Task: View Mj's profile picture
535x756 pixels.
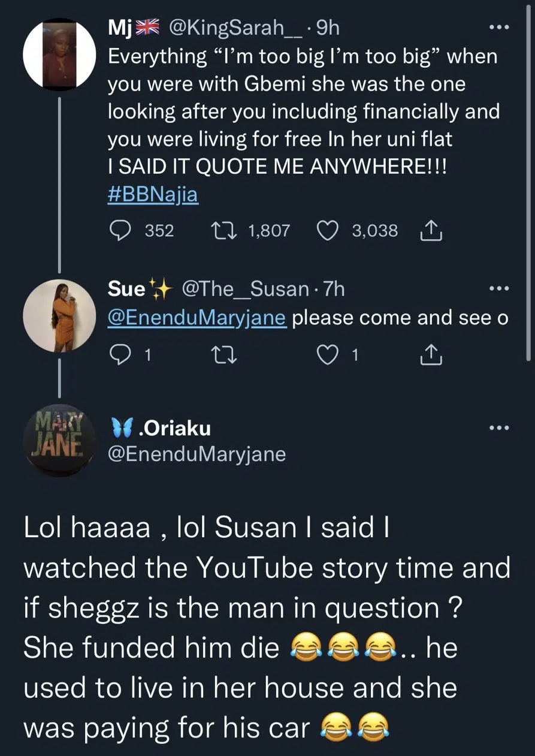Action: (59, 55)
